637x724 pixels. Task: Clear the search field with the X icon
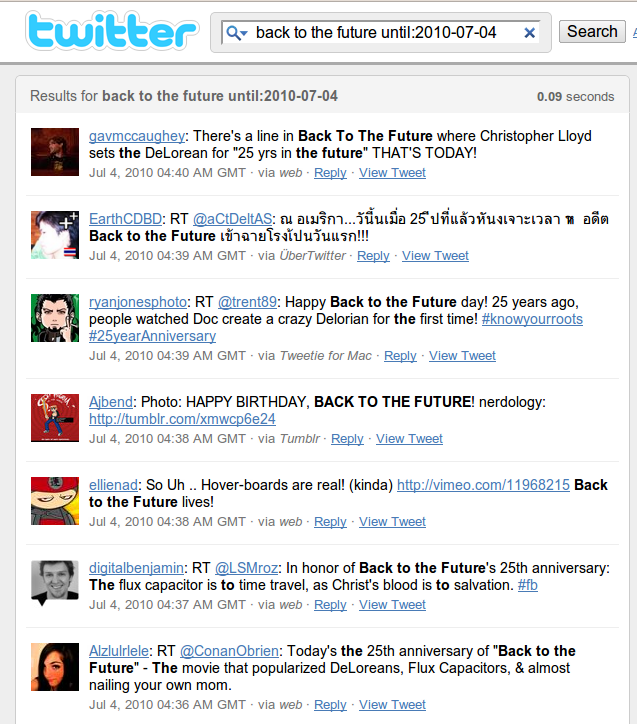pyautogui.click(x=529, y=33)
